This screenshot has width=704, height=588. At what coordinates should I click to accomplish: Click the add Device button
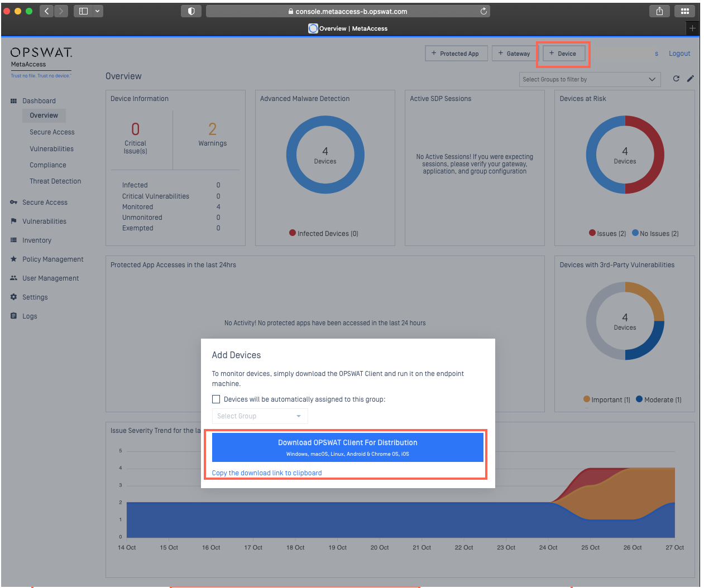tap(563, 54)
